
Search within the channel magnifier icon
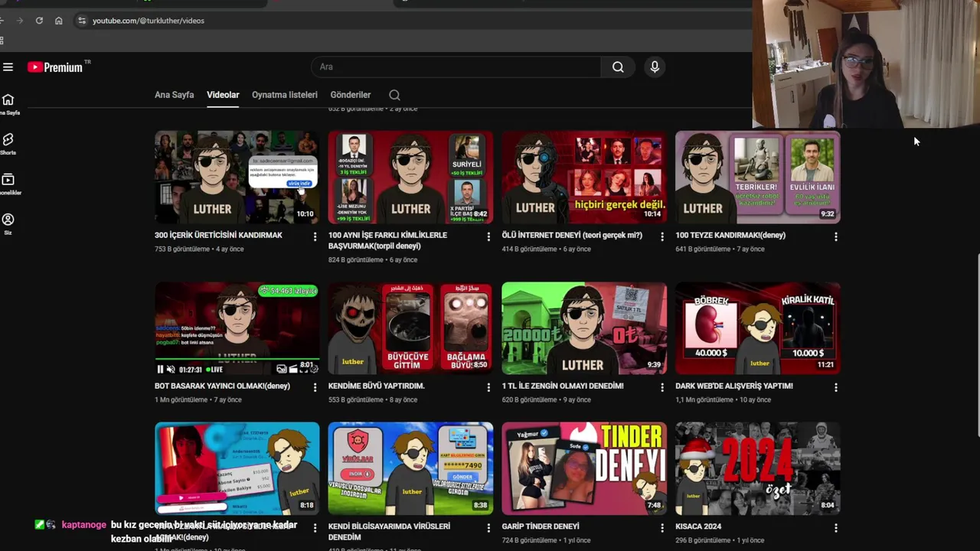coord(394,95)
